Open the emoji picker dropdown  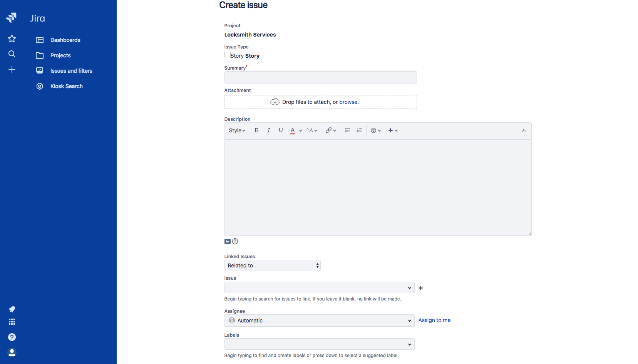376,130
